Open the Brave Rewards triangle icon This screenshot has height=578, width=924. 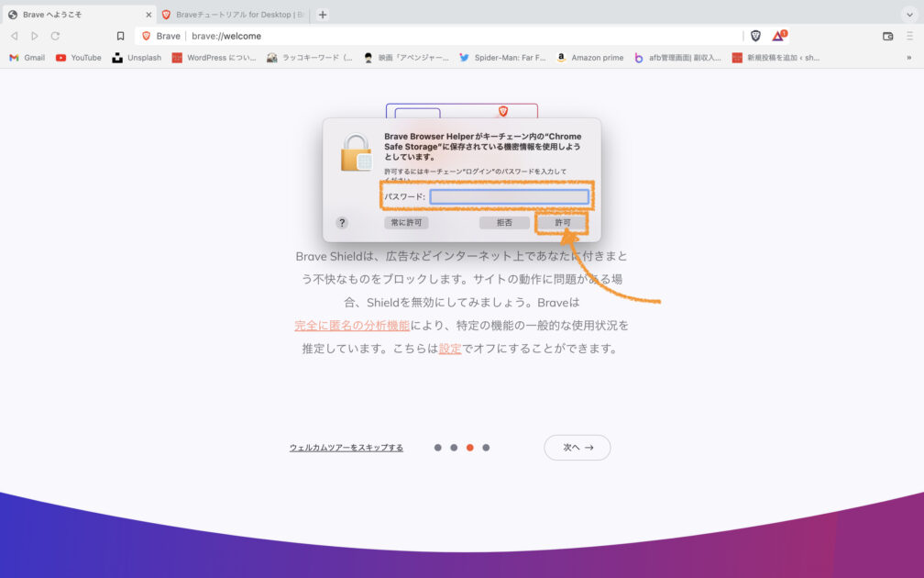coord(778,36)
